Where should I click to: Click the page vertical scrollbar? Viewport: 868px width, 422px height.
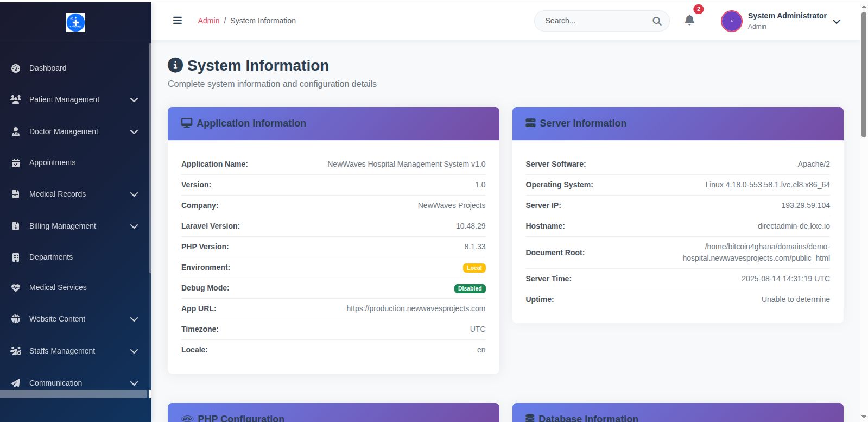click(863, 76)
